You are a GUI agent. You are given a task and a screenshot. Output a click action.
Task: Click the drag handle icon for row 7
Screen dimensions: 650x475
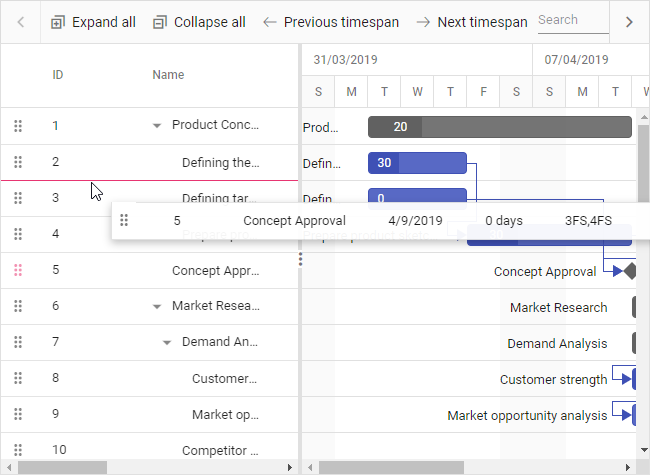pos(18,342)
